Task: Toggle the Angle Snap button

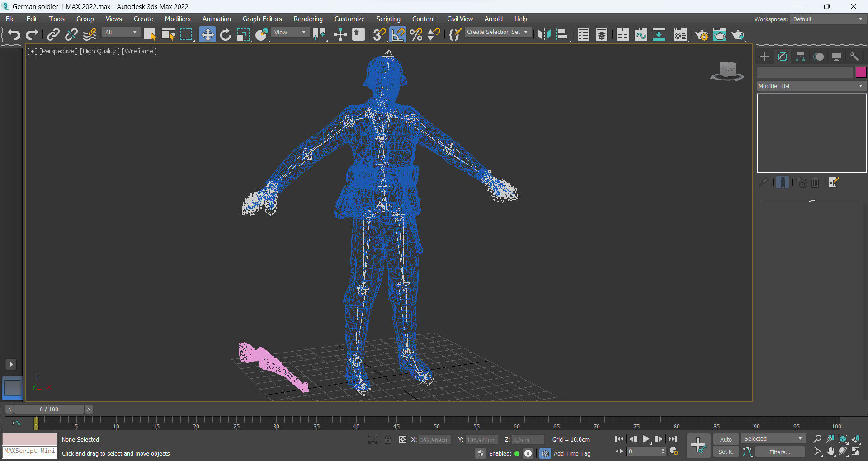Action: [x=398, y=34]
